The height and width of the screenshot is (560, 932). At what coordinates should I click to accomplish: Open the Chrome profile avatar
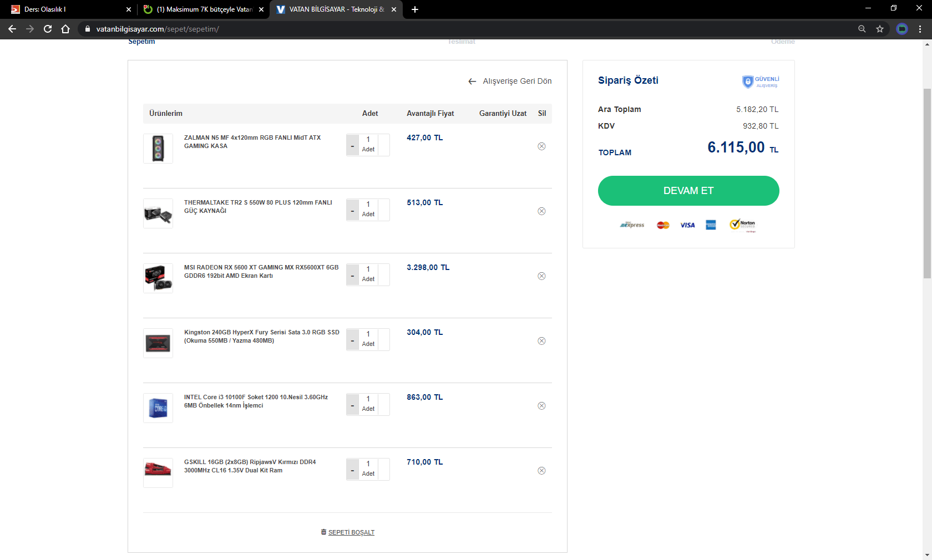point(902,29)
